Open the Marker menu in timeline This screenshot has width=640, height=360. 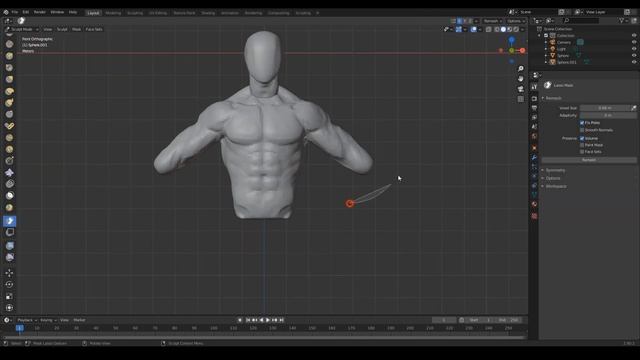tap(79, 320)
